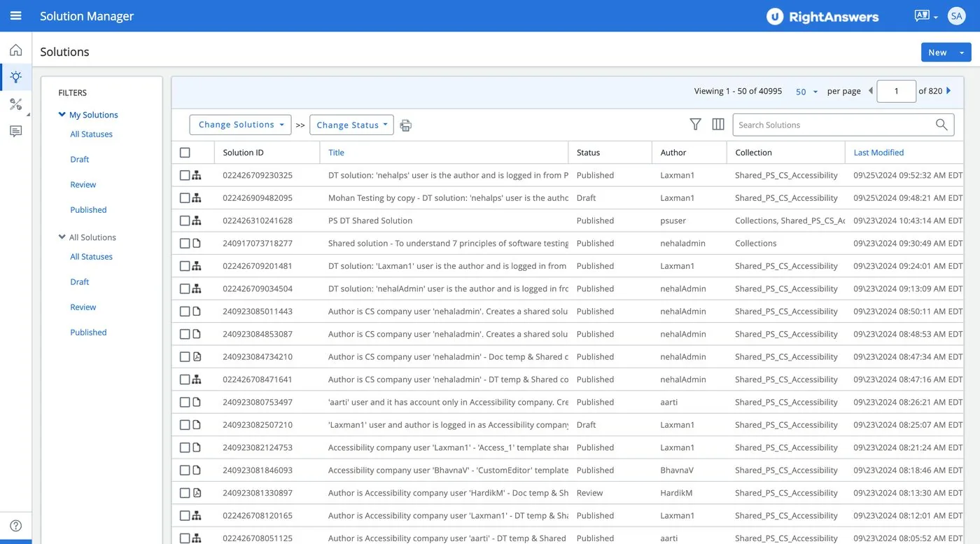This screenshot has height=544, width=980.
Task: Open the Solutions lightbulb sidebar icon
Action: coord(15,77)
